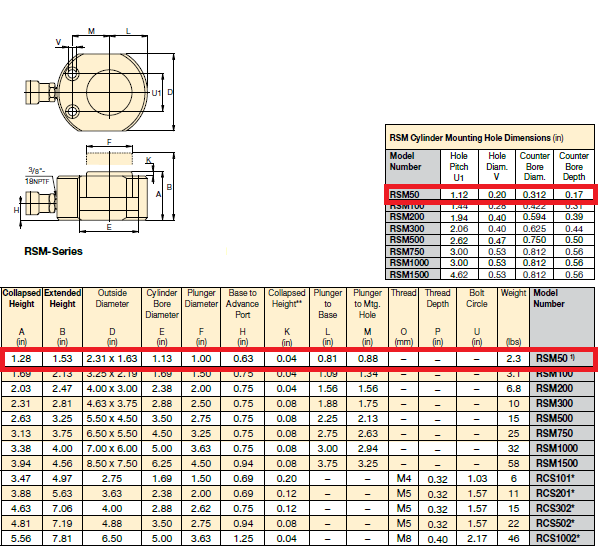Select the RSM Cylinder Mounting Hole Dimensions title
600x547 pixels.
coord(476,138)
